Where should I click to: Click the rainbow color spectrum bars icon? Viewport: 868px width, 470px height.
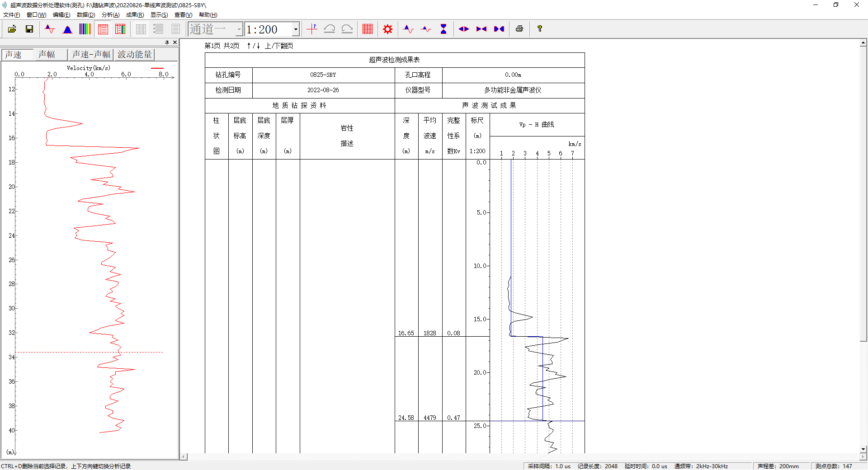[x=85, y=29]
